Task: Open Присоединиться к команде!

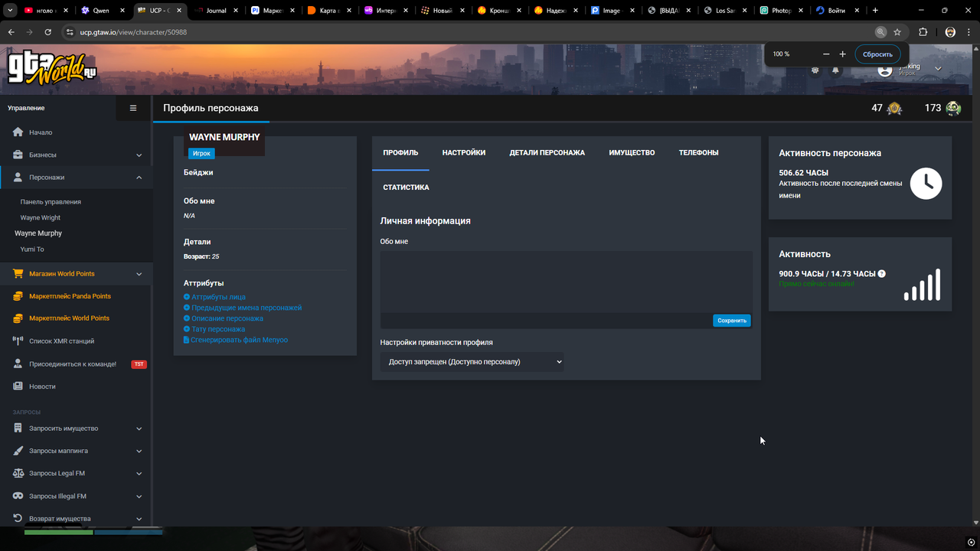Action: click(73, 364)
